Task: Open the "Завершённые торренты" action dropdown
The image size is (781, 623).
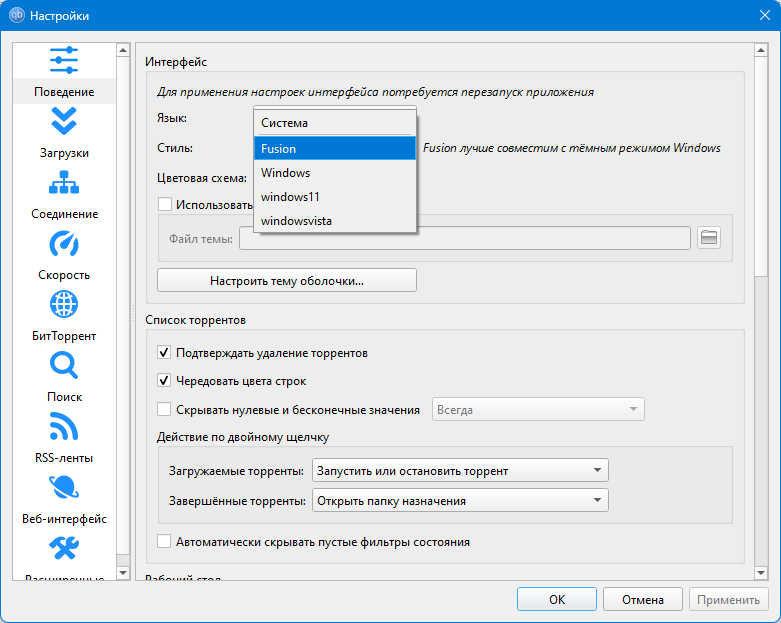Action: 460,501
